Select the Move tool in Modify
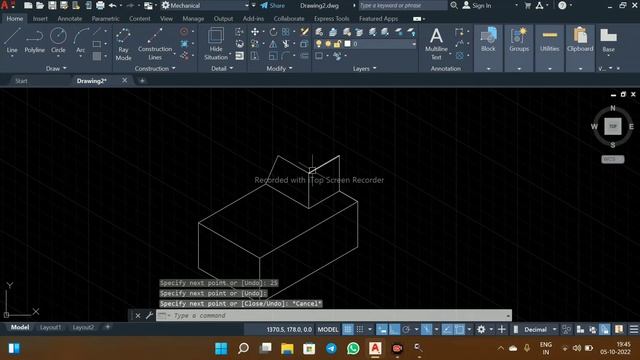 pos(255,32)
